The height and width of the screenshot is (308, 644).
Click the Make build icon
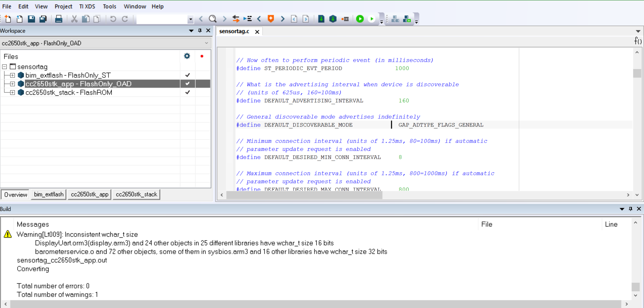pyautogui.click(x=333, y=19)
